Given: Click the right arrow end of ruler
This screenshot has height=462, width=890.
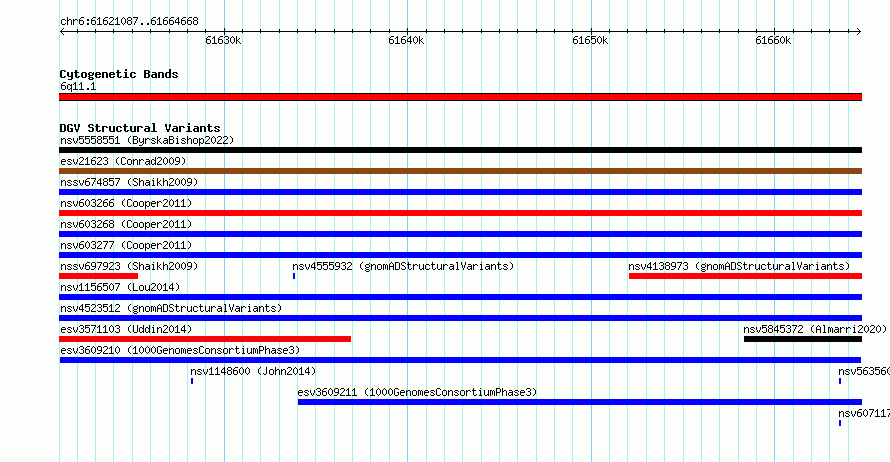Looking at the screenshot, I should pos(859,32).
